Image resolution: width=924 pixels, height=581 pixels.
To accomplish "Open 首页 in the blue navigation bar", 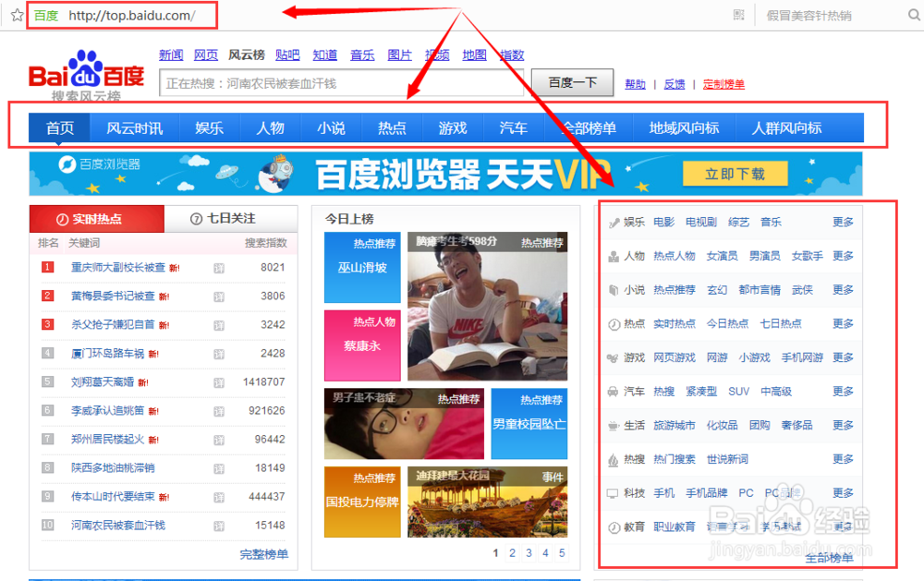I will point(59,127).
